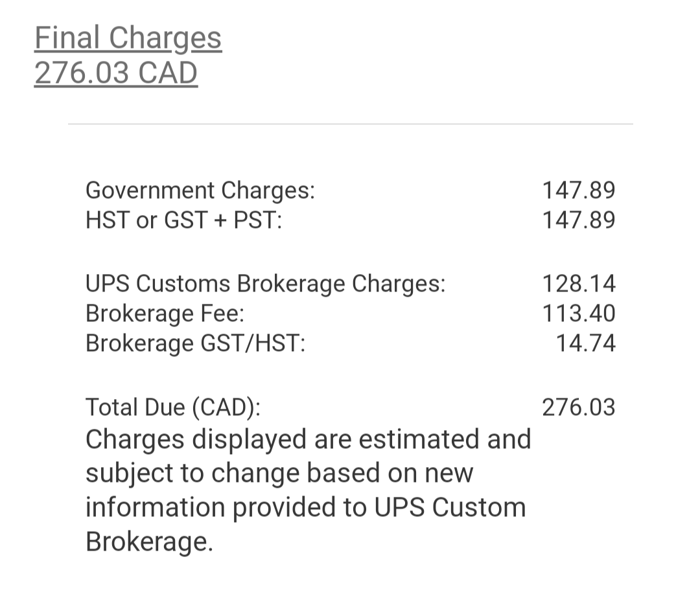Open the Final Charges link
This screenshot has width=700, height=594.
tap(128, 38)
